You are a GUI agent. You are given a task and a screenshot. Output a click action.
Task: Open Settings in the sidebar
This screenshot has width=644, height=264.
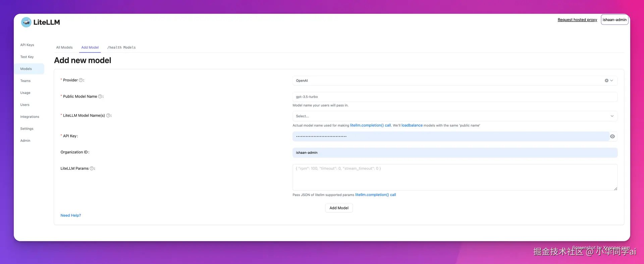coord(27,129)
